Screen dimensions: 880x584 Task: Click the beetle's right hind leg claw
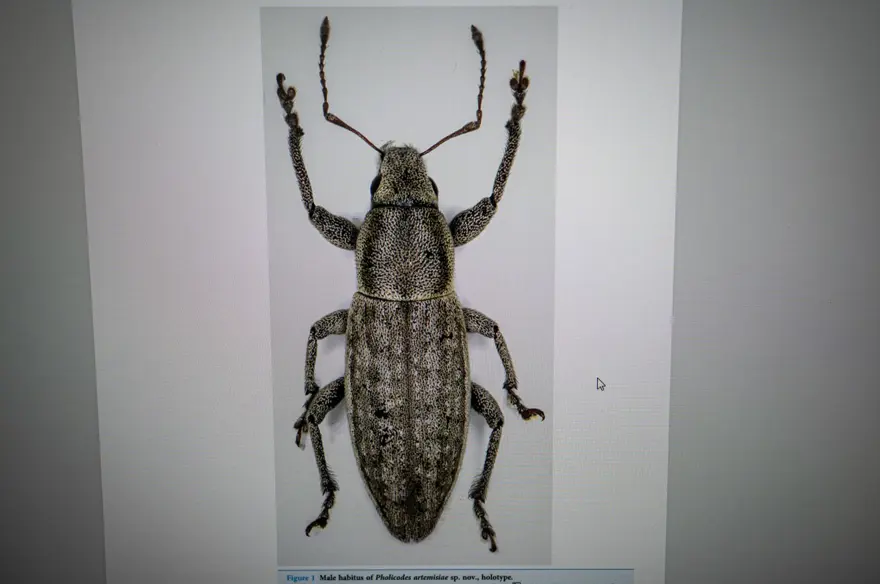[488, 540]
